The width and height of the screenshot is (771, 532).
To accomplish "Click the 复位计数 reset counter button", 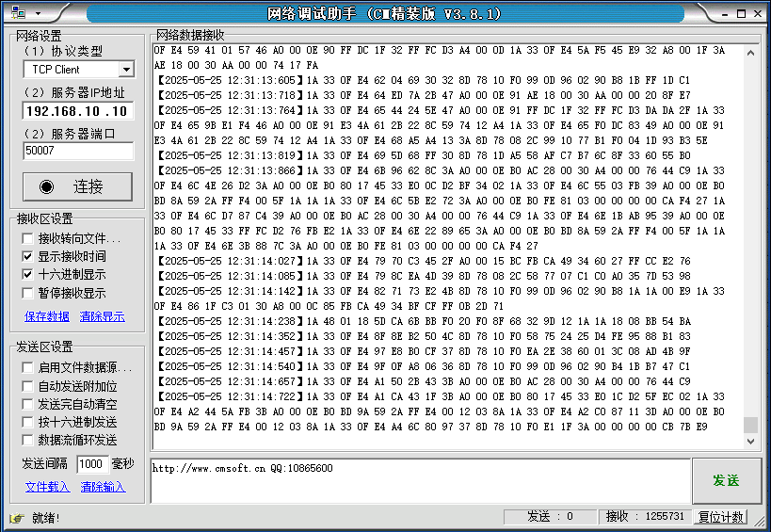I will pos(720,517).
